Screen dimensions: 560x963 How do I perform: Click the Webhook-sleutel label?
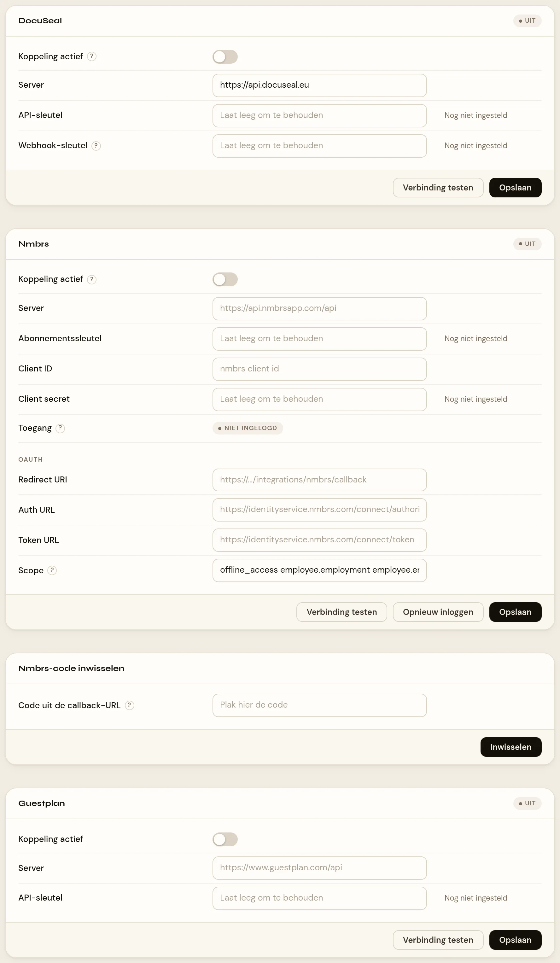pos(53,145)
